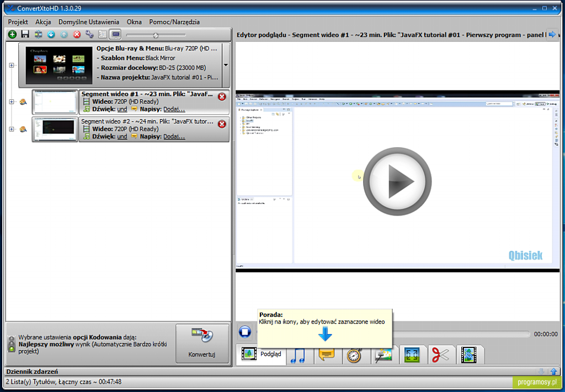Click the film strip icon in Segment #1
This screenshot has height=392, width=565.
(x=86, y=101)
